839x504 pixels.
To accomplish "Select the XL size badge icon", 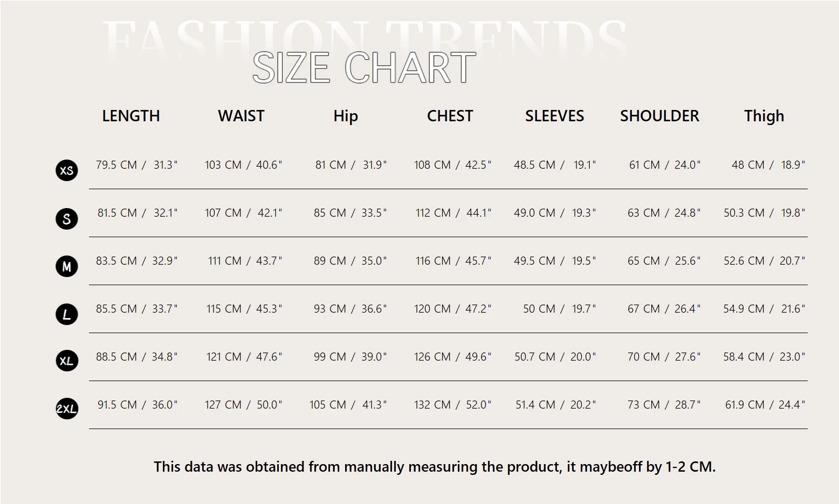I will pos(67,361).
